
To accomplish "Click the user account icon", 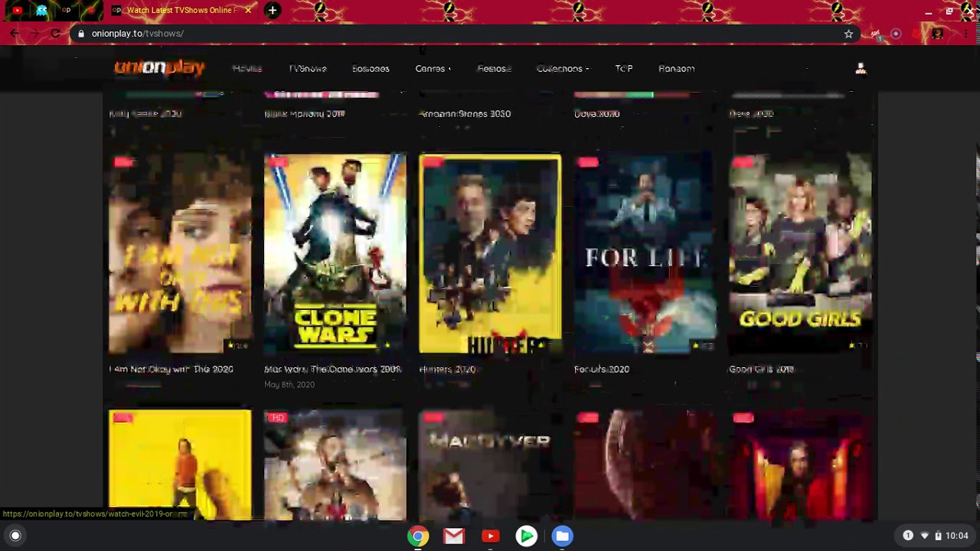I will [861, 69].
